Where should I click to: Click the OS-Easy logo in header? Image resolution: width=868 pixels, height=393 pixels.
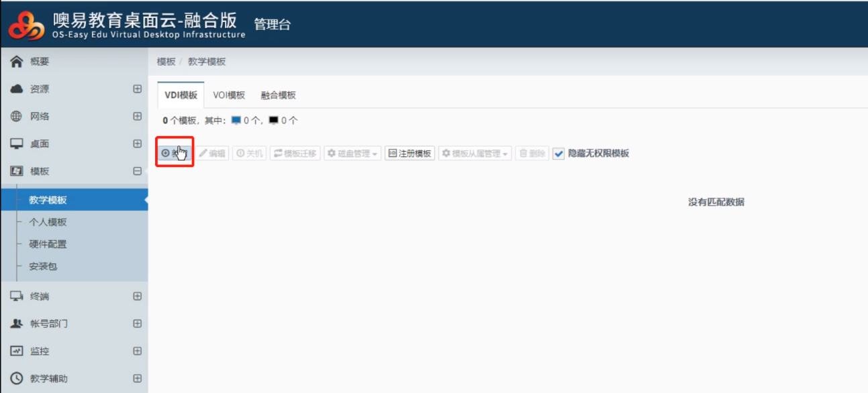coord(26,25)
